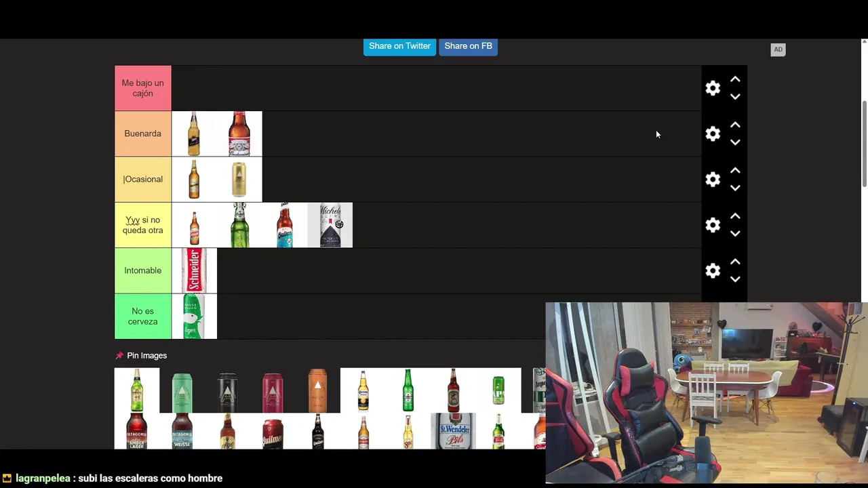The width and height of the screenshot is (868, 488).
Task: Select the Patagonia Amber Lager bottle
Action: coord(137,431)
